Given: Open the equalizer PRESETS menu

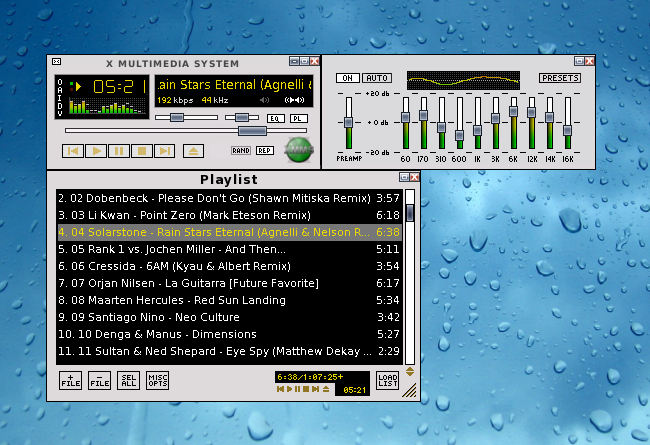Looking at the screenshot, I should [560, 78].
